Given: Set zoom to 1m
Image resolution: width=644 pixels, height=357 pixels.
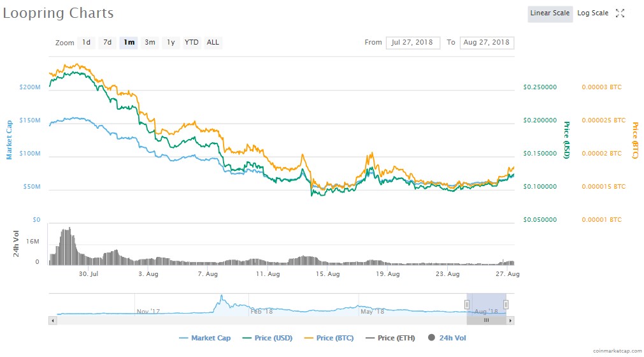Looking at the screenshot, I should point(129,42).
